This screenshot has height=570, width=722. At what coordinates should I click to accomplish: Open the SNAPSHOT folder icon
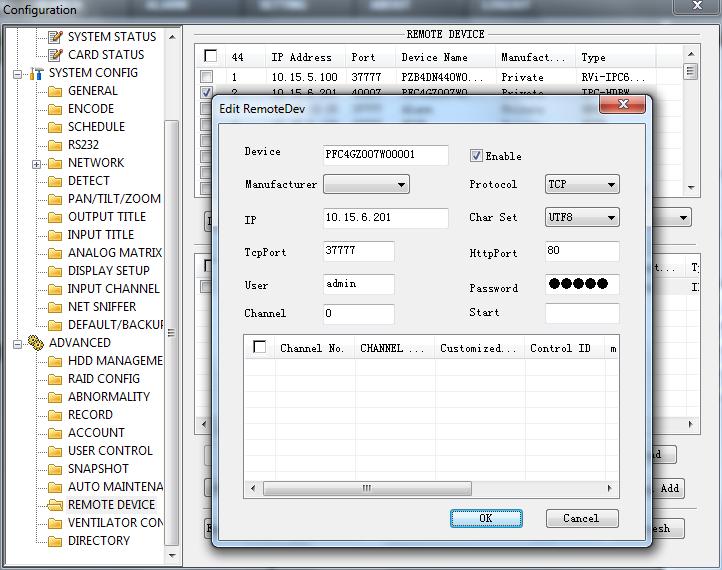tap(55, 469)
